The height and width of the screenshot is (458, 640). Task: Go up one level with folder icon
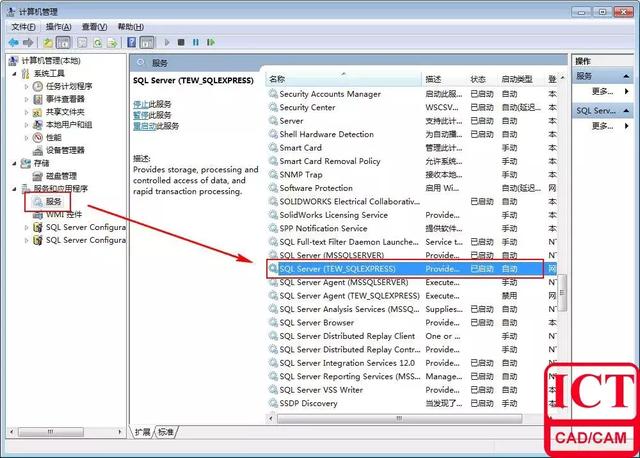[48, 42]
